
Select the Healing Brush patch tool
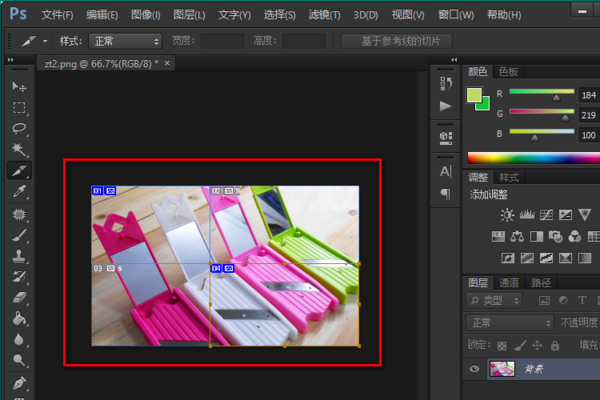pyautogui.click(x=19, y=214)
